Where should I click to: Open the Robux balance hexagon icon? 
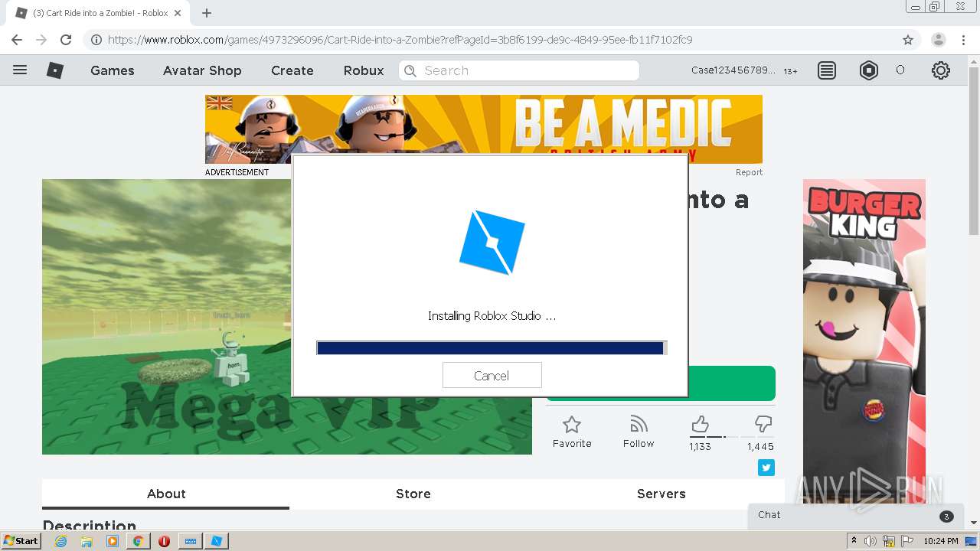(869, 70)
